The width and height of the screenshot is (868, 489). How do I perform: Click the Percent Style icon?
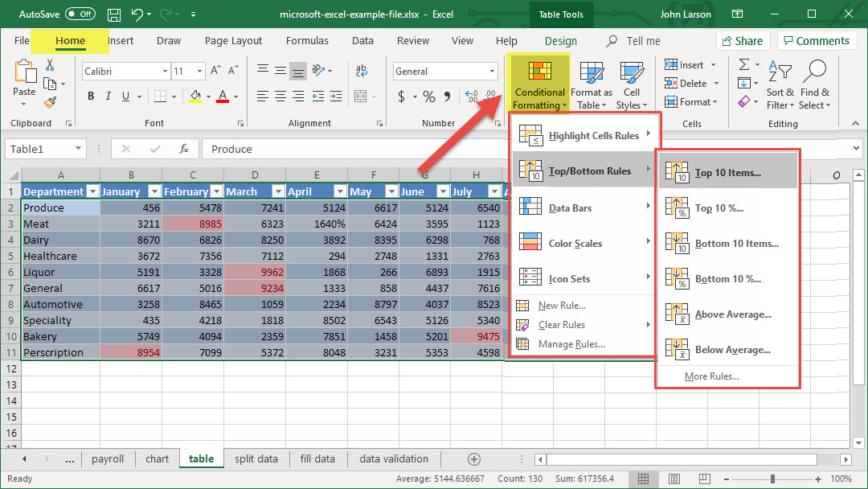pos(429,97)
